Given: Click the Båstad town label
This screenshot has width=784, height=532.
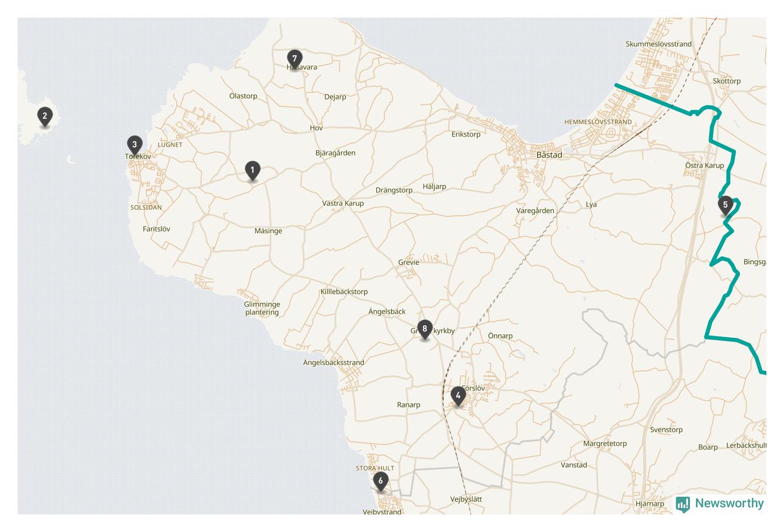Looking at the screenshot, I should [x=549, y=155].
